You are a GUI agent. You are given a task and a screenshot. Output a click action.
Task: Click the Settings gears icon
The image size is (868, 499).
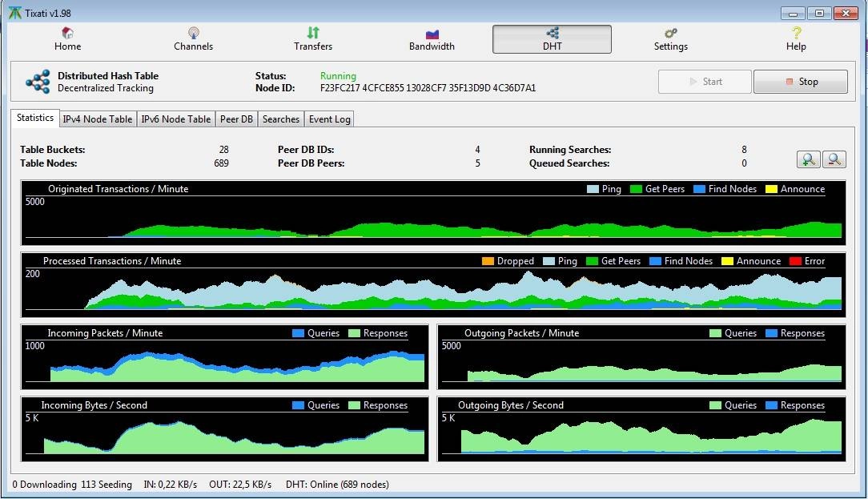click(671, 33)
